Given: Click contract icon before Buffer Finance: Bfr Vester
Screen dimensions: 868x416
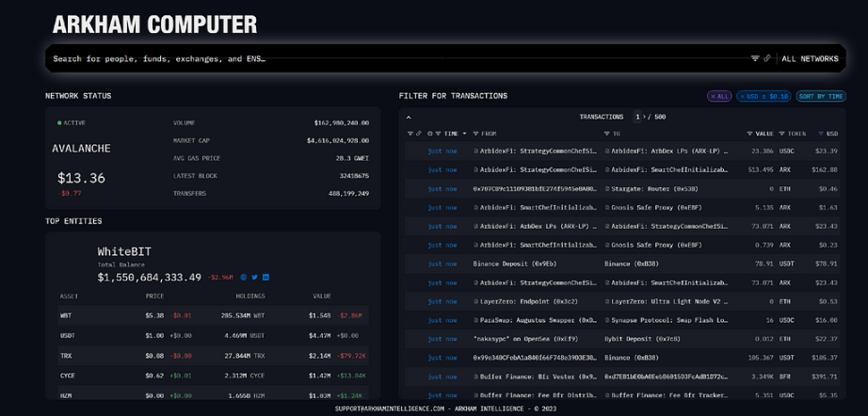Looking at the screenshot, I should [x=476, y=376].
